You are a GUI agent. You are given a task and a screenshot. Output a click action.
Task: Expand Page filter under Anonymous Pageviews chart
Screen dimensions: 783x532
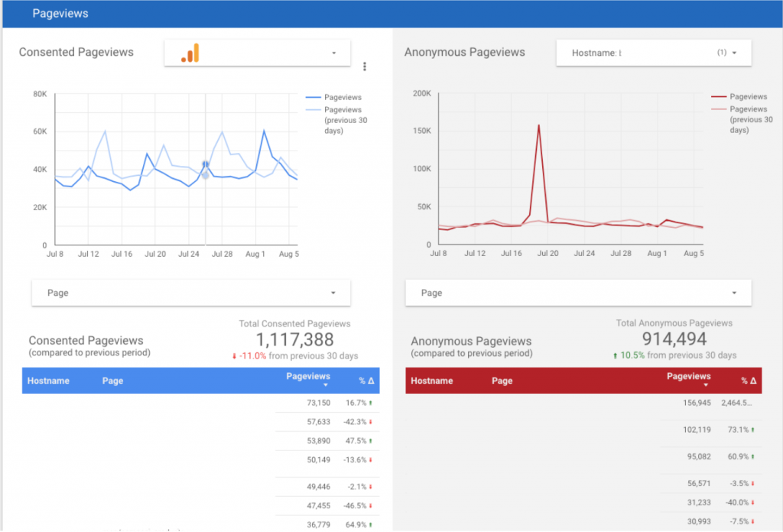[733, 293]
